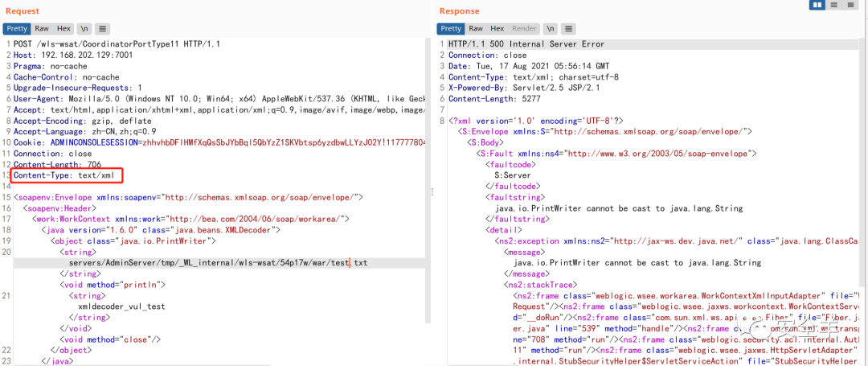868x366 pixels.
Task: Click the <S:Body> tag line
Action: tap(487, 142)
